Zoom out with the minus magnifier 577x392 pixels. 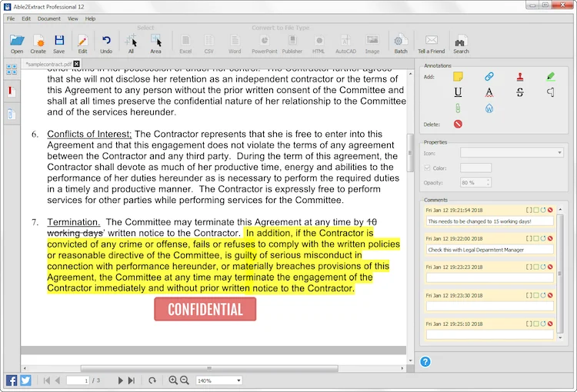coord(185,380)
